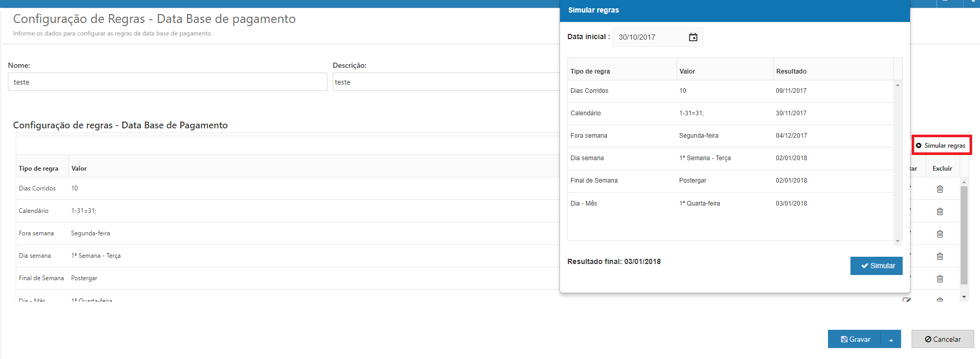Open the Simular regras panel button

[941, 145]
